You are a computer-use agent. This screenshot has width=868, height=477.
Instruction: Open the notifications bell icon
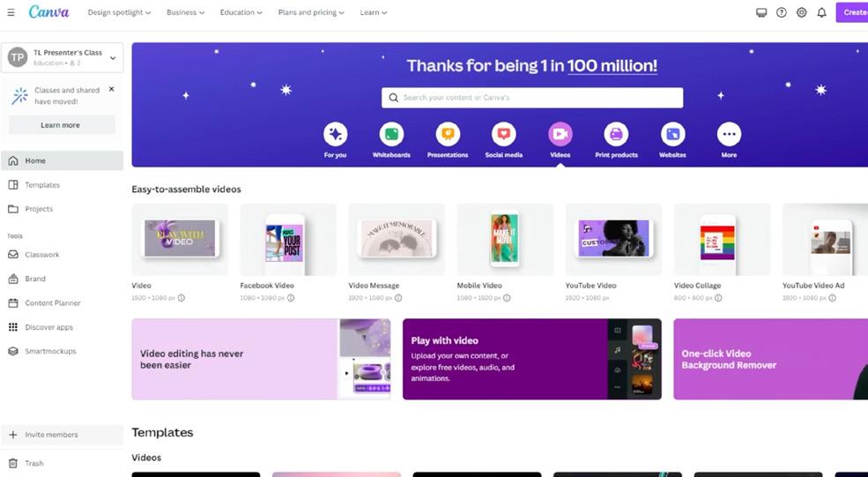[821, 12]
